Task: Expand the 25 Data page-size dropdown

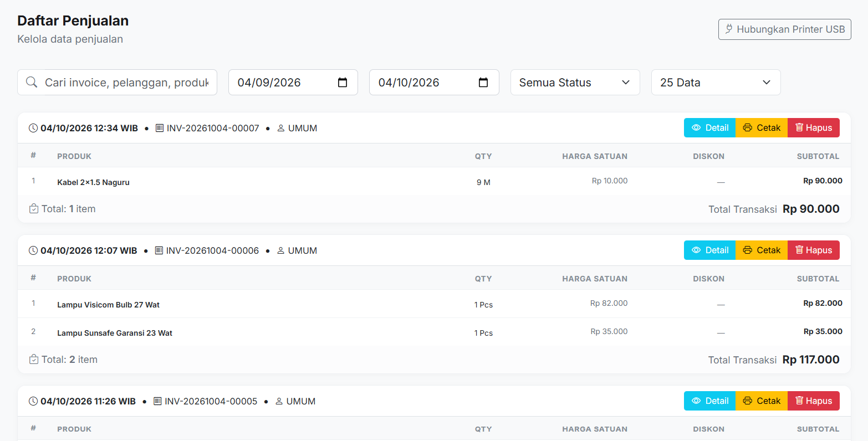Action: point(716,83)
